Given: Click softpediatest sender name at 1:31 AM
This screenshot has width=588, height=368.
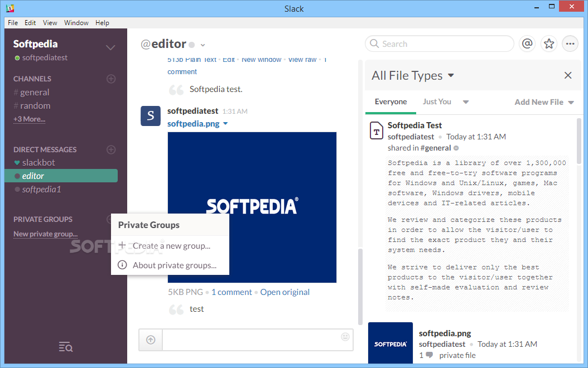Looking at the screenshot, I should point(193,111).
